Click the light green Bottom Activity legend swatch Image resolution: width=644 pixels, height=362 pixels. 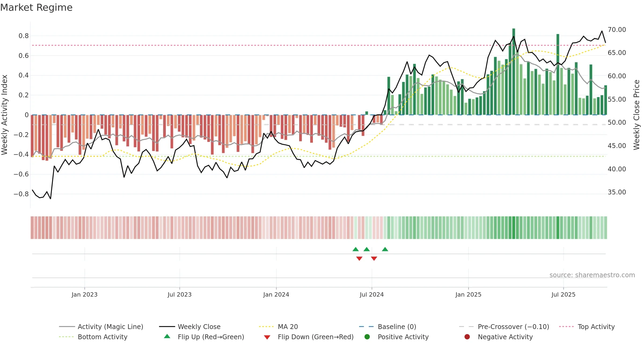click(67, 337)
